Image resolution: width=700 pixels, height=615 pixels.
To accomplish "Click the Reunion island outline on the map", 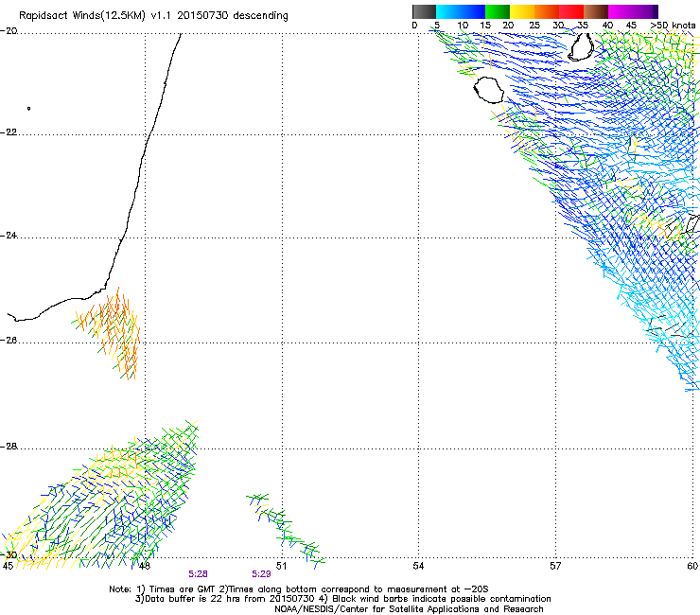I will tap(489, 90).
